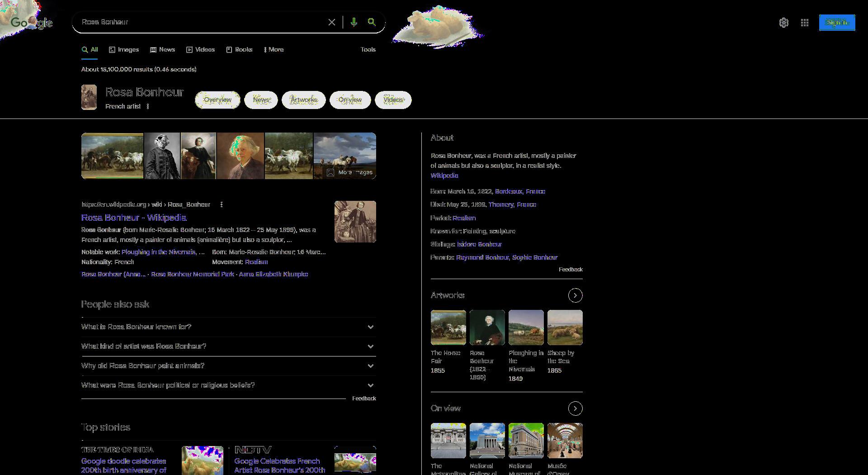Select the Videos chip

pos(393,100)
